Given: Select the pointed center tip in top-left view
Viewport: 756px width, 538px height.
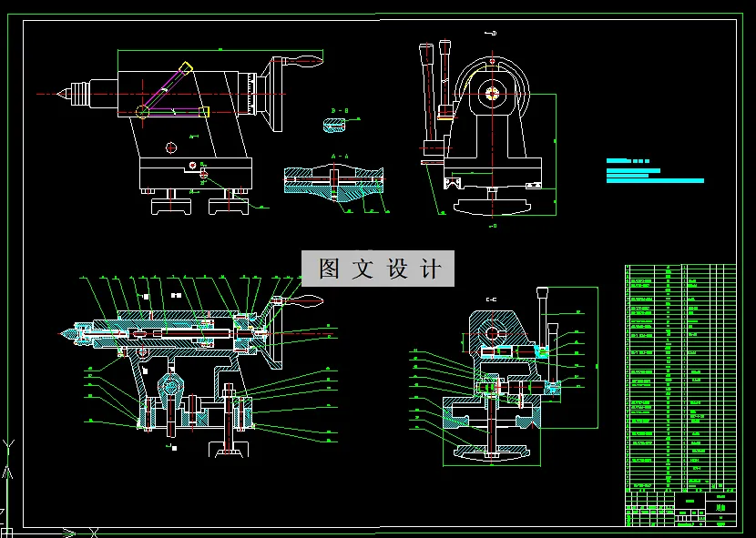Looking at the screenshot, I should pyautogui.click(x=64, y=94).
